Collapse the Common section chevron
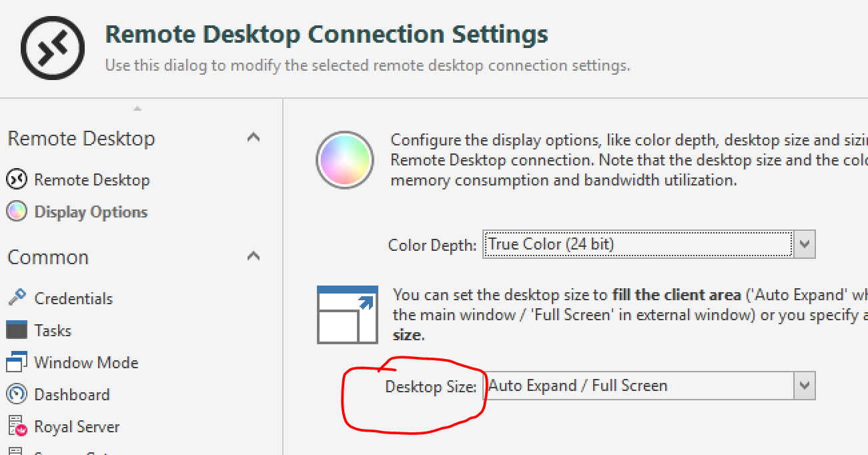This screenshot has height=455, width=868. (x=253, y=256)
